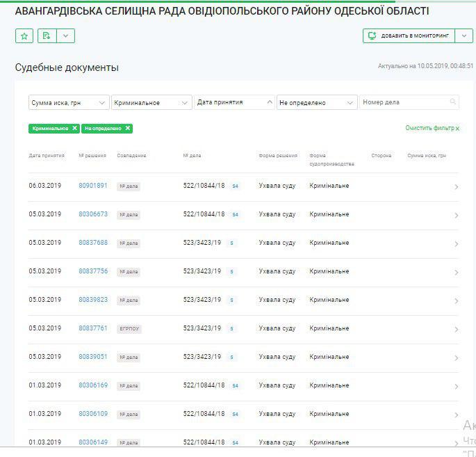Click the search magnifier icon
Image resolution: width=476 pixels, height=457 pixels.
[453, 102]
